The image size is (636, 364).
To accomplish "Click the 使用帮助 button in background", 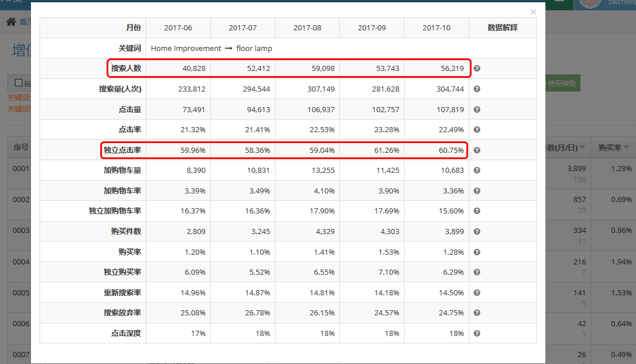I will click(562, 83).
